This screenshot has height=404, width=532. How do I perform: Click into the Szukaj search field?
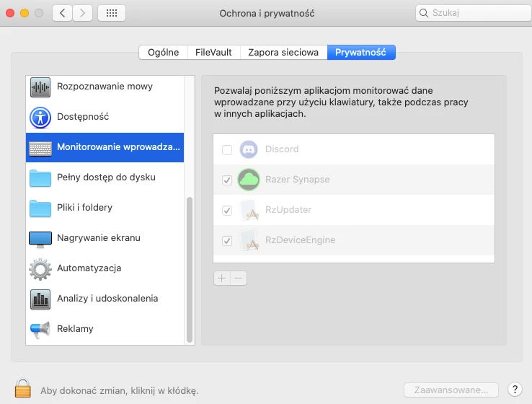pos(474,13)
